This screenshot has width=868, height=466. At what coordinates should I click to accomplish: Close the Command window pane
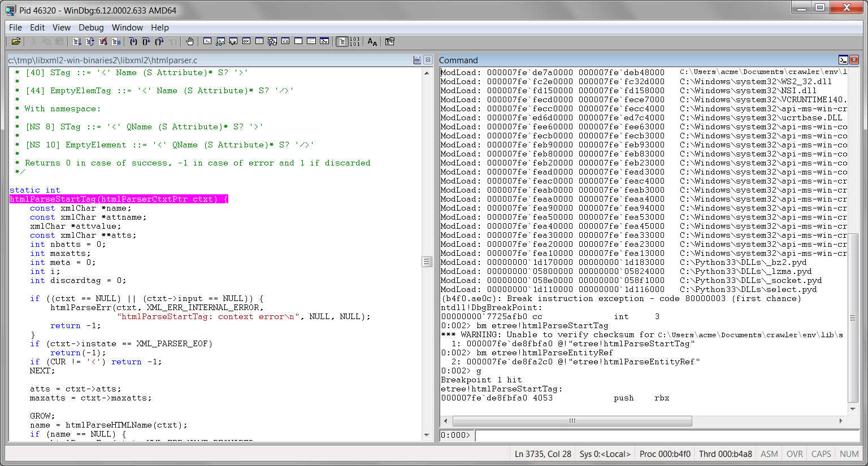click(854, 60)
